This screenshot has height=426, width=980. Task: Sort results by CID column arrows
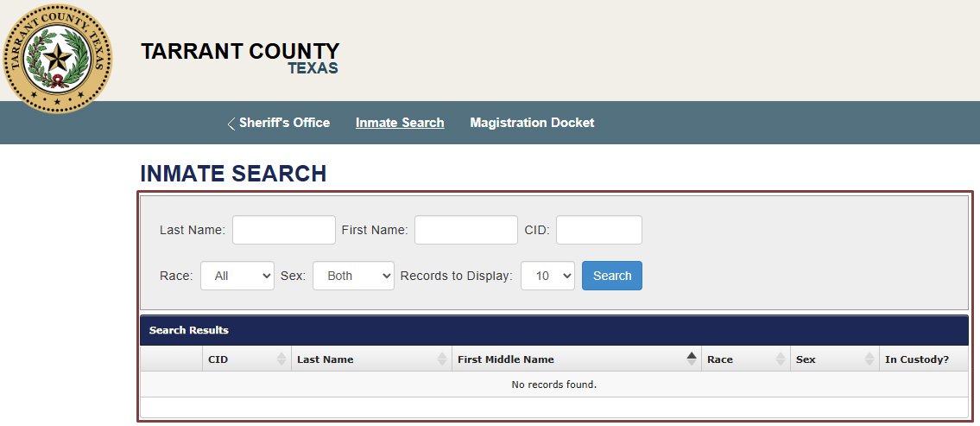coord(281,359)
